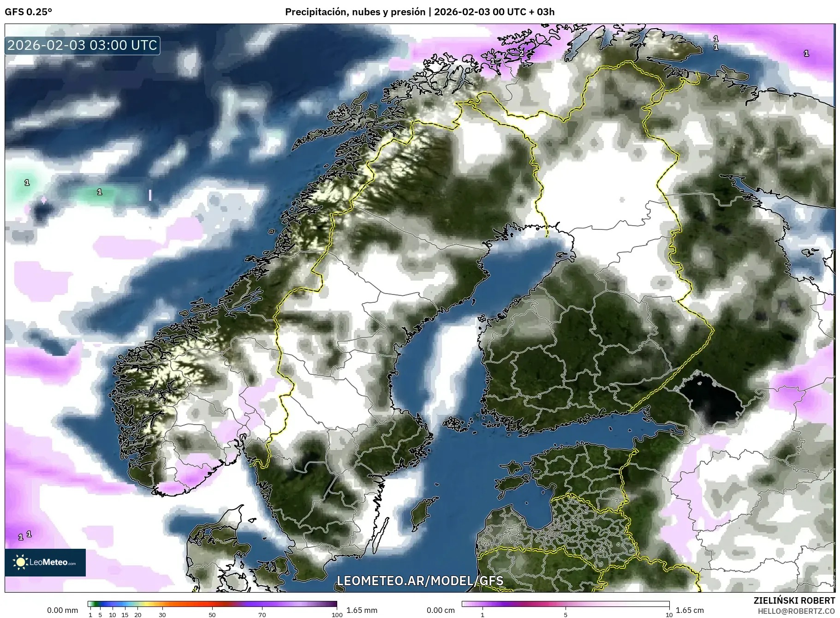Open the '+ 03h' forecast hour selector
The height and width of the screenshot is (618, 840).
[543, 12]
